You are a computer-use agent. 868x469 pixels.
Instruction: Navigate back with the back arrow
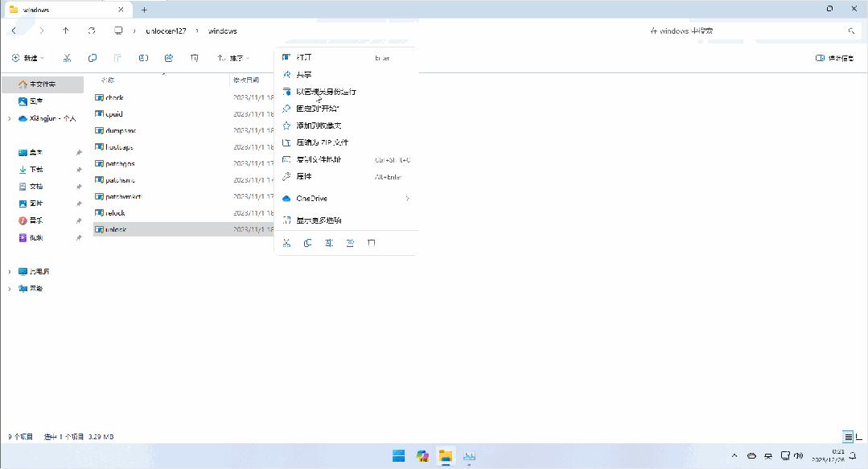(x=14, y=31)
